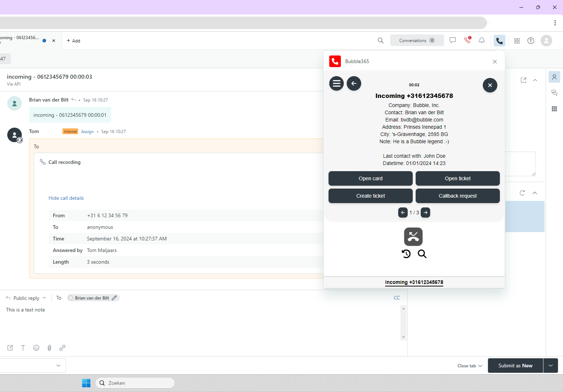The width and height of the screenshot is (563, 392).
Task: Open the Bubble365 hamburger menu
Action: click(336, 83)
